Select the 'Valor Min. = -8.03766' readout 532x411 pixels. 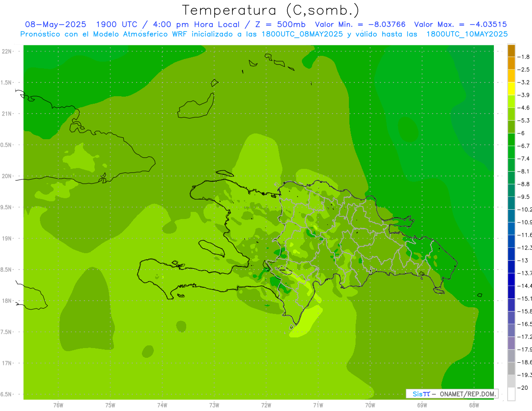click(x=360, y=24)
